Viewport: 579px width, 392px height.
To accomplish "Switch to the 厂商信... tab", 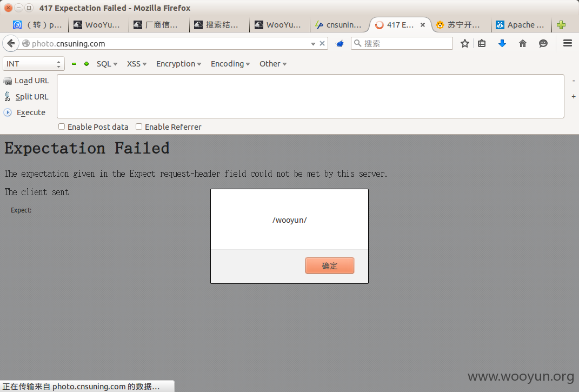I will [158, 25].
